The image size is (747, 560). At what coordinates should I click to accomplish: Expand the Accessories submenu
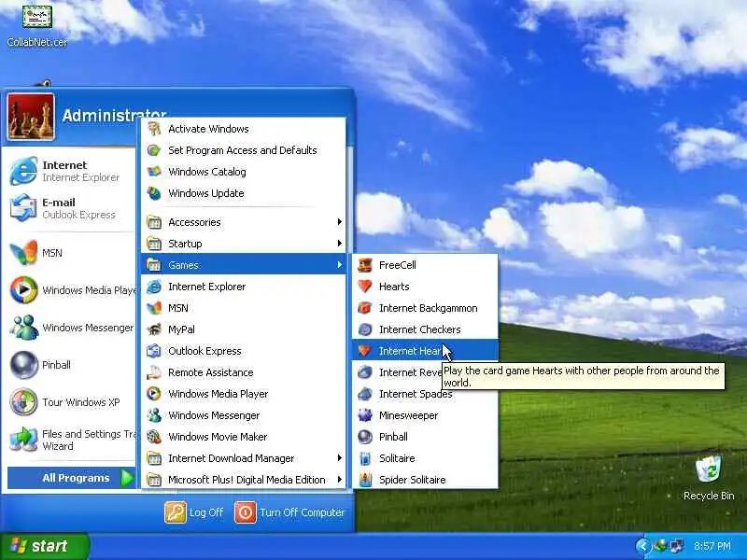coord(243,222)
